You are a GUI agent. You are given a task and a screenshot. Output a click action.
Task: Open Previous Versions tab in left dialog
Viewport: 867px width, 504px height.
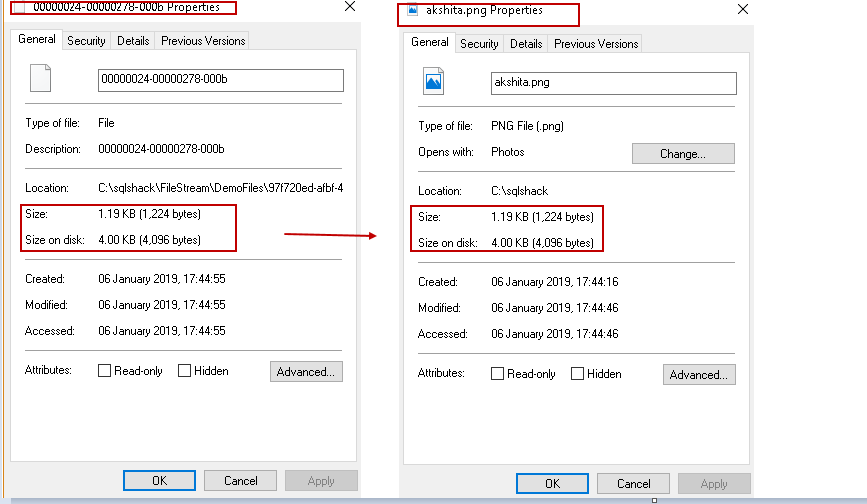(x=203, y=41)
